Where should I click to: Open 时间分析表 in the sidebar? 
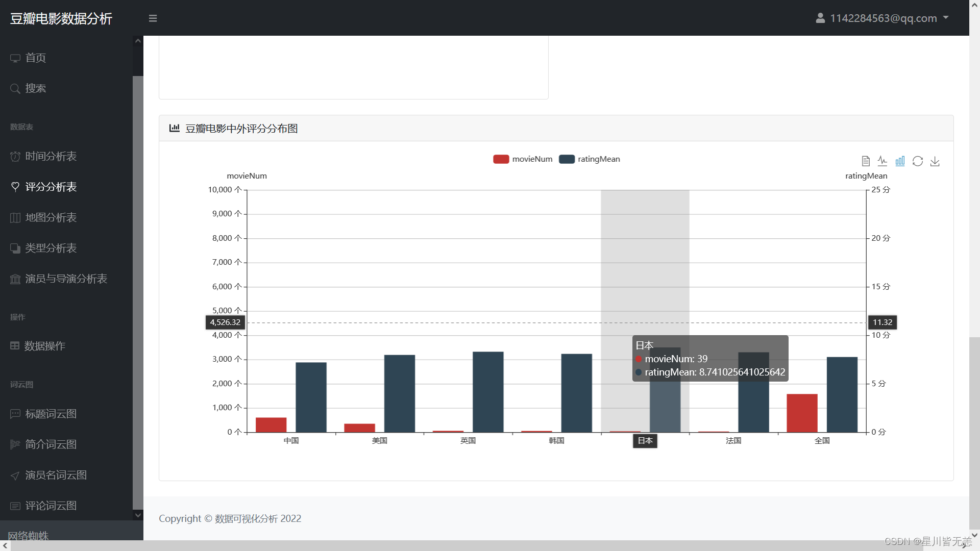tap(51, 156)
